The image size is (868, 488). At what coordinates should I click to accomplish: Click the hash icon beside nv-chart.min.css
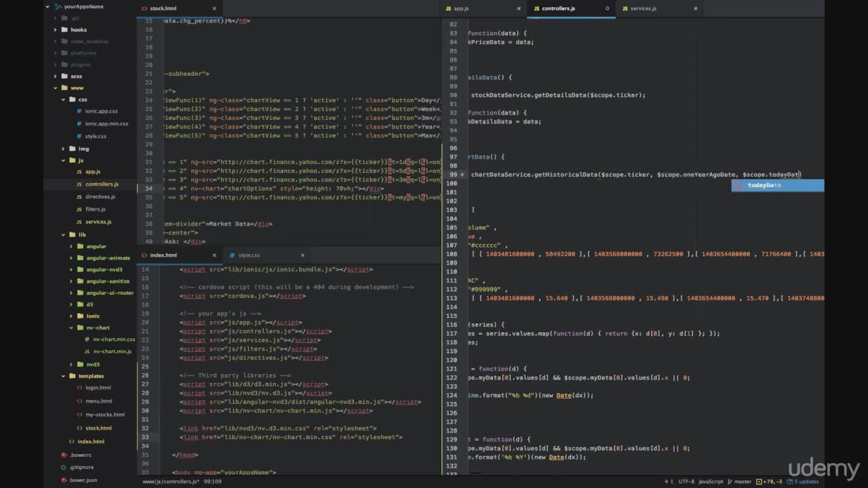[x=87, y=339]
